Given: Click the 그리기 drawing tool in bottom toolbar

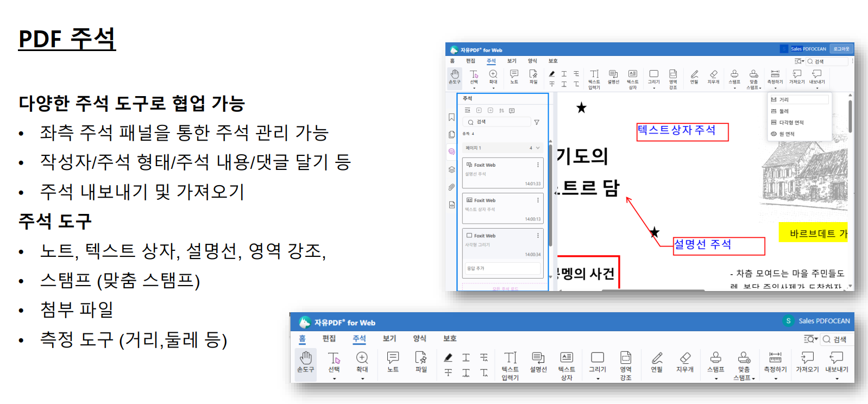Looking at the screenshot, I should [x=597, y=362].
